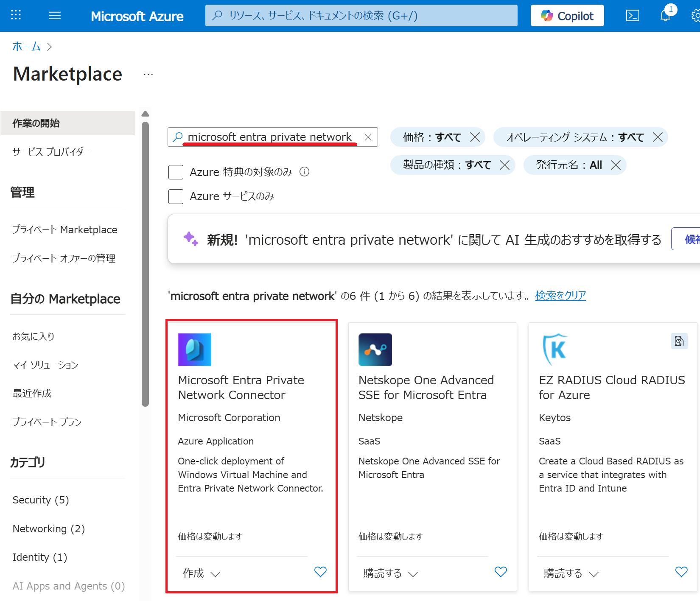Open 最近作成 in the sidebar
This screenshot has width=700, height=601.
point(32,393)
